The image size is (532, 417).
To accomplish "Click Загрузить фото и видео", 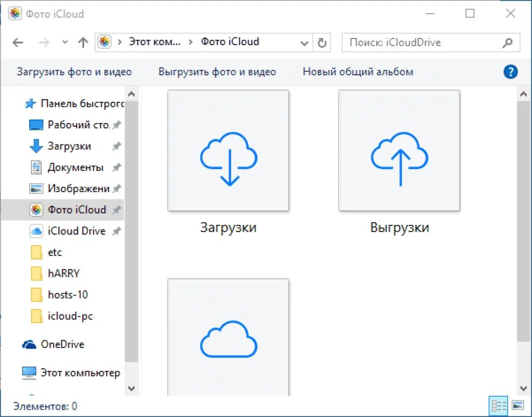I will coord(74,72).
